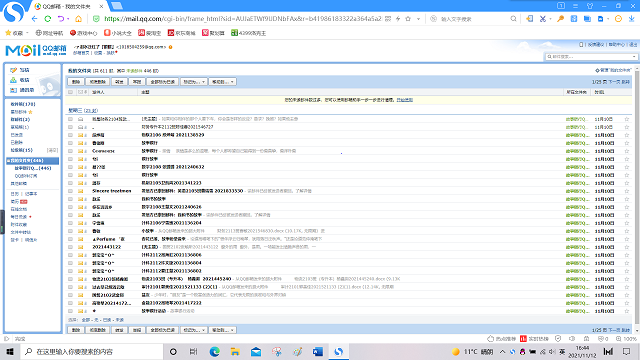The image size is (640, 360).
Task: Show hidden tray icons chevron
Action: click(502, 351)
